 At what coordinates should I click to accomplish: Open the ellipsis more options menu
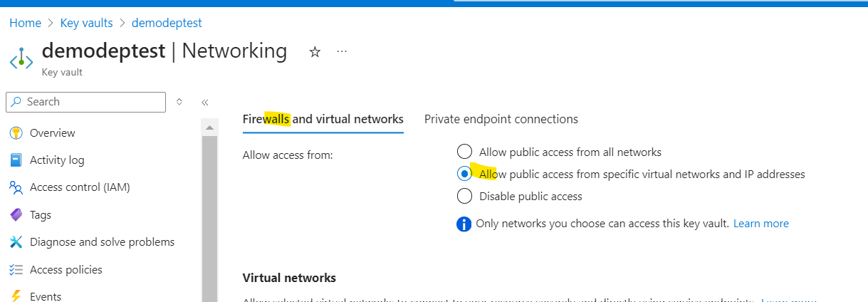point(342,52)
